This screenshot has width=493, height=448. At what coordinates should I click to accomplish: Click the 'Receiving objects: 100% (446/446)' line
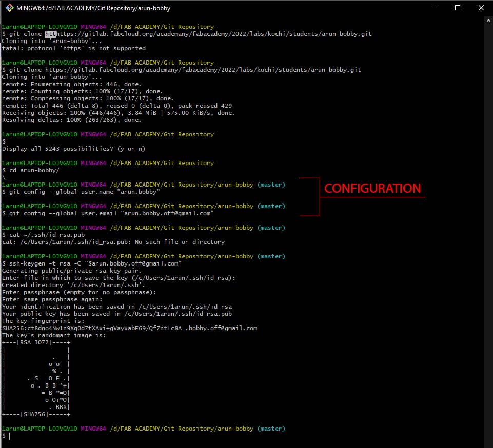point(118,113)
